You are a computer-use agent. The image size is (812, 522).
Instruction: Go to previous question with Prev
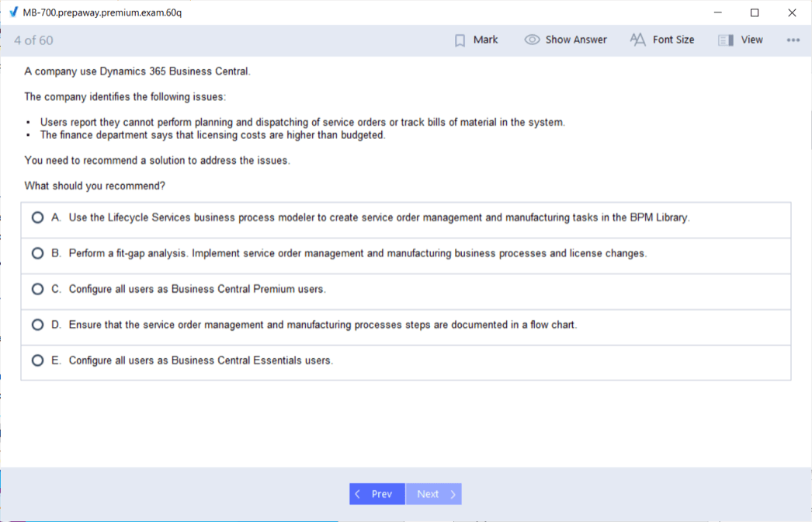377,494
